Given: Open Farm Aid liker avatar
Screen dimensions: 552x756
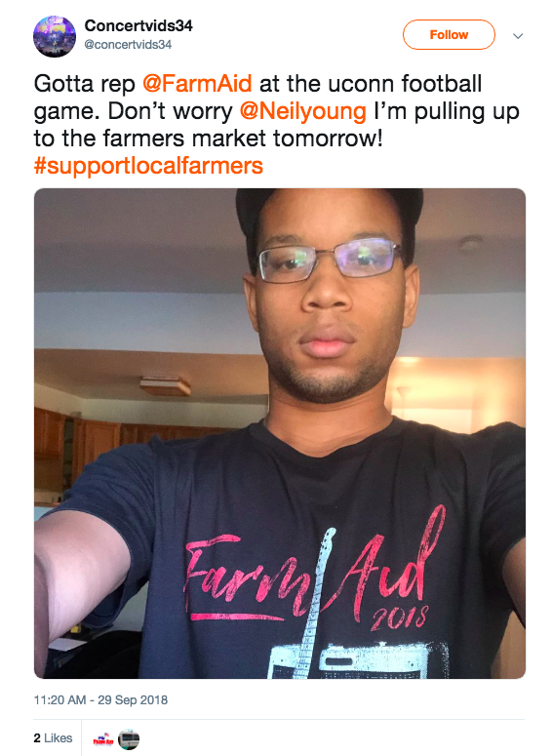Looking at the screenshot, I should click(x=103, y=739).
